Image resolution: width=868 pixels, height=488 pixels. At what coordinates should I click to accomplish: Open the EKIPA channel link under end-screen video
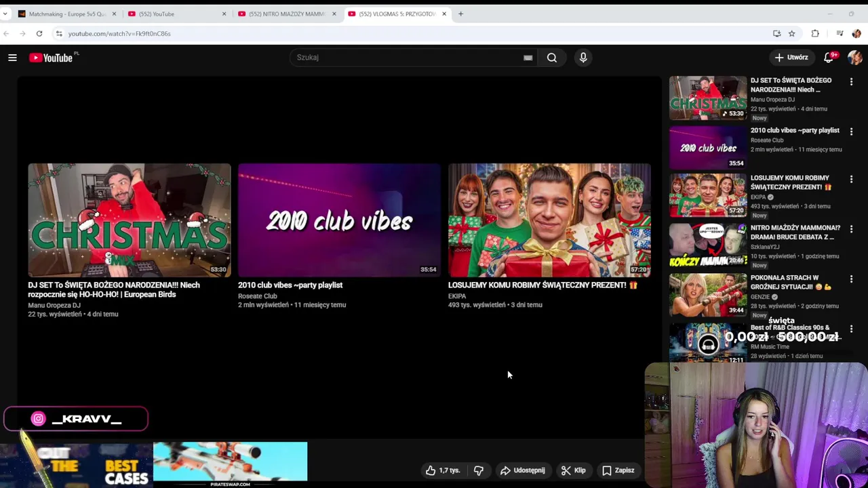point(457,296)
